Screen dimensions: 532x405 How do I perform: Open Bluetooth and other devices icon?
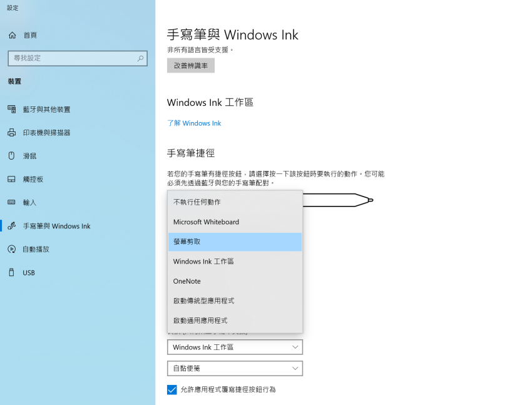tap(11, 109)
